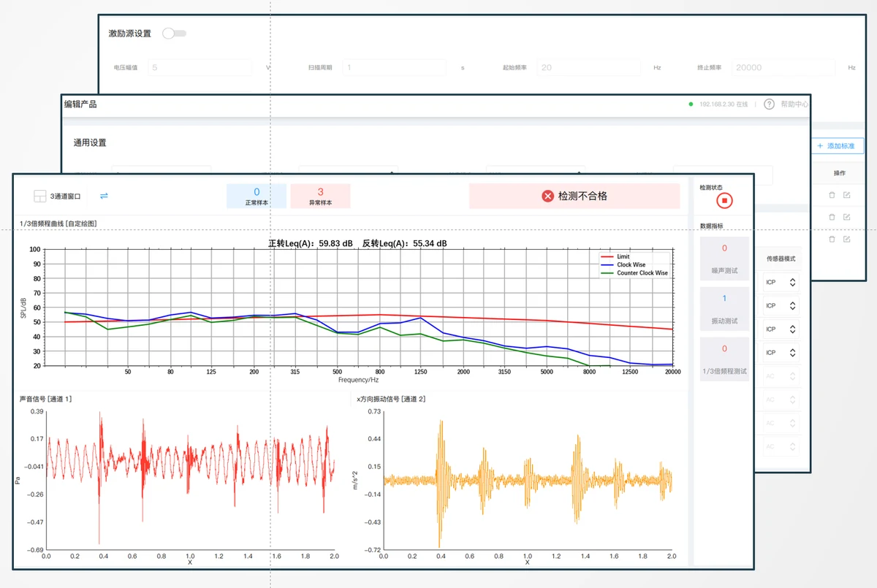Viewport: 877px width, 588px height.
Task: Click the red X icon beside 检测不合格
Action: click(548, 196)
